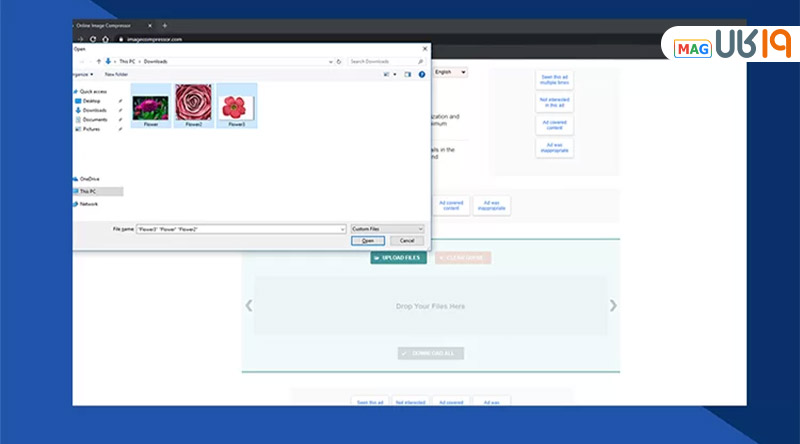Click the right carousel arrow

(x=613, y=305)
